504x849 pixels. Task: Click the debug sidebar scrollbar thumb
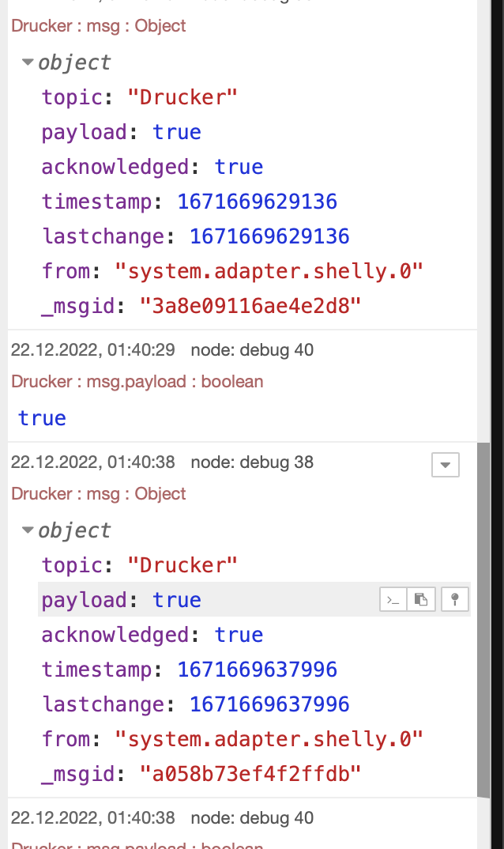[483, 620]
